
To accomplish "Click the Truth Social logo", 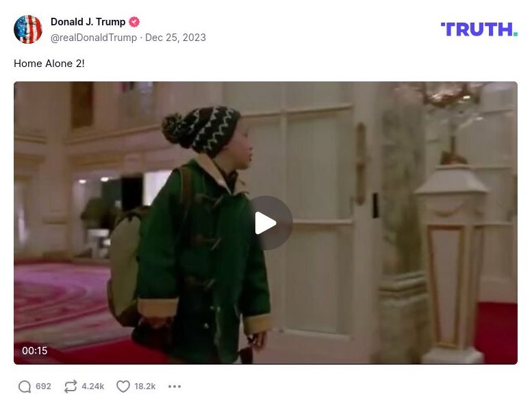I will [479, 29].
